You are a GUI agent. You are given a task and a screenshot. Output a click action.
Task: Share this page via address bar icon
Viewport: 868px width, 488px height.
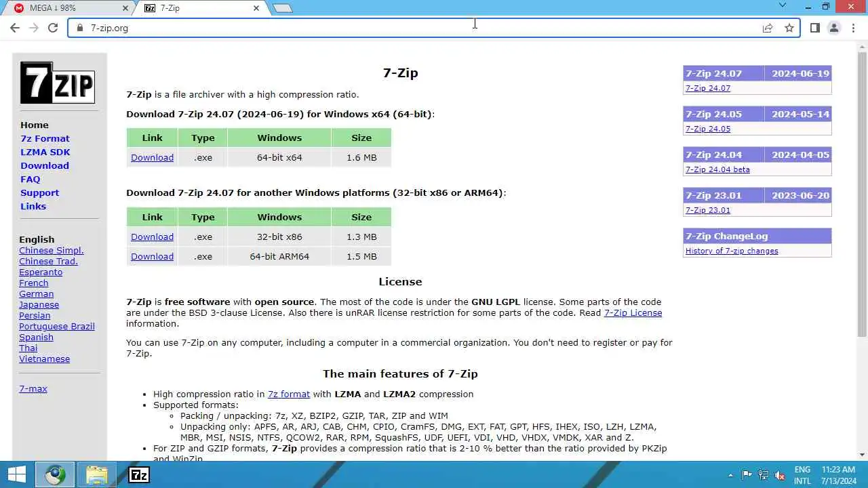click(x=768, y=28)
